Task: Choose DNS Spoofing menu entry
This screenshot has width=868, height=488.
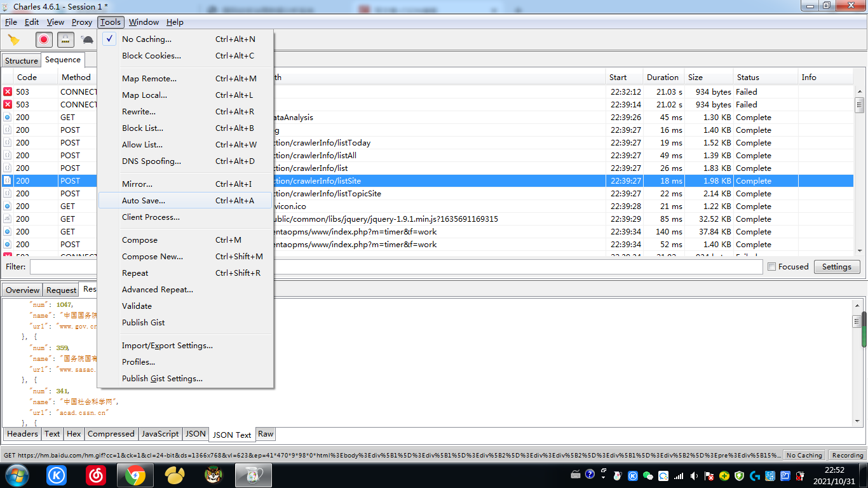Action: [186, 161]
